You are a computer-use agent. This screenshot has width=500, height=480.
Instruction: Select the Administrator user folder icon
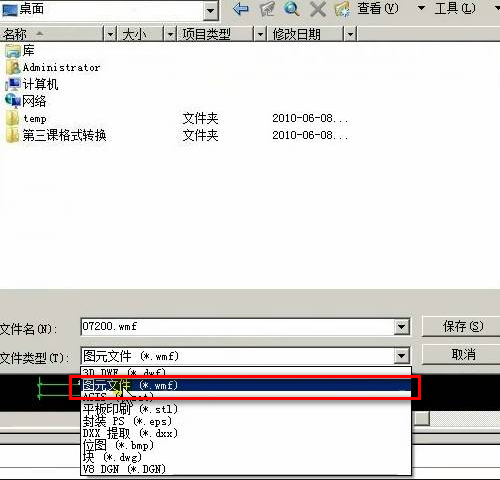point(13,68)
